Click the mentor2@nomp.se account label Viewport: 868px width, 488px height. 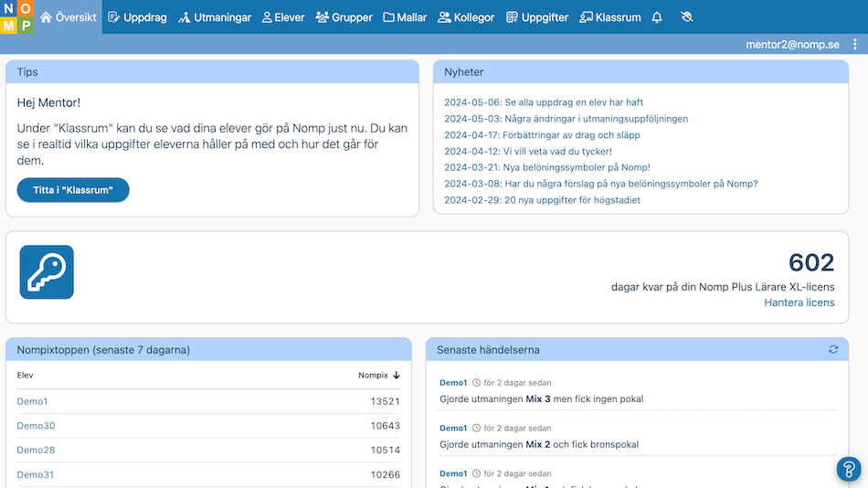click(x=792, y=44)
